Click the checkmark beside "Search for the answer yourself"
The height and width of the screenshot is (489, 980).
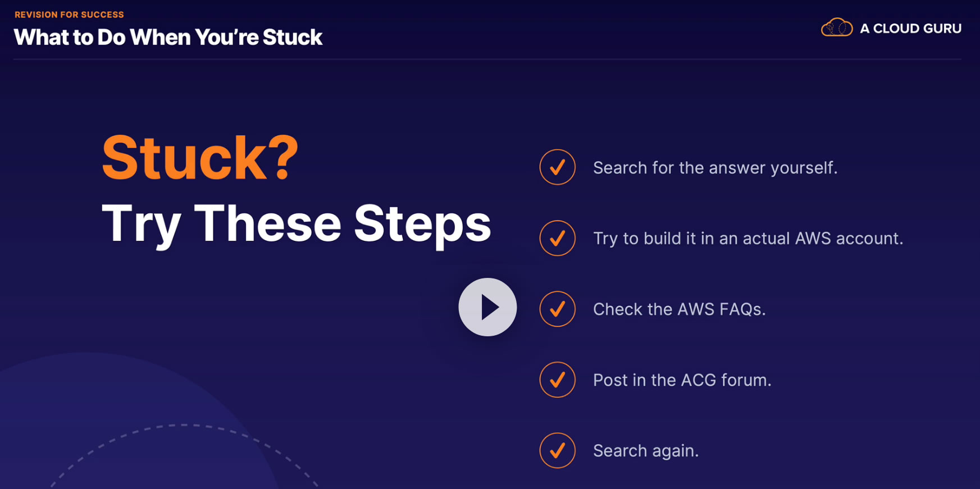(x=557, y=167)
